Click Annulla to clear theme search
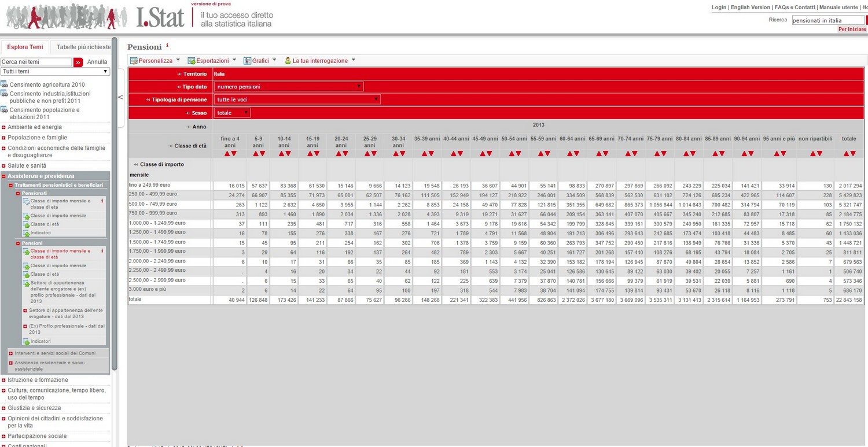The image size is (868, 447). 97,62
